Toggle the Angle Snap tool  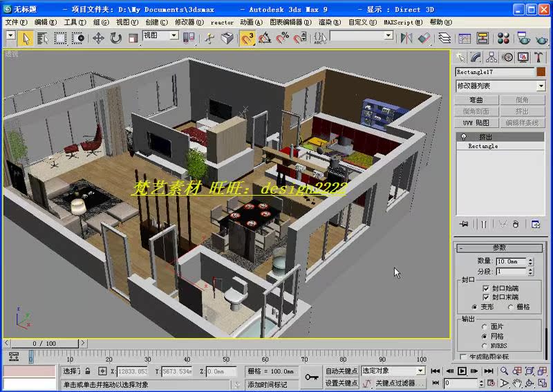(265, 38)
